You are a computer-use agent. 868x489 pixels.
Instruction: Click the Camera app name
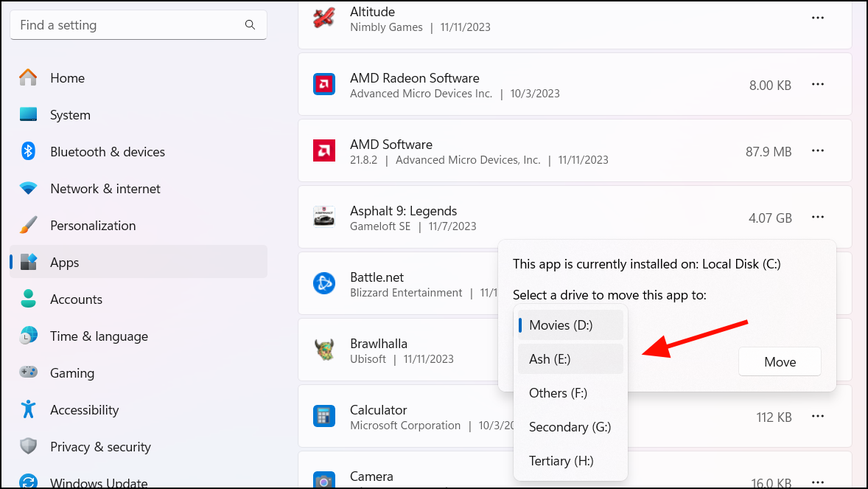point(371,476)
